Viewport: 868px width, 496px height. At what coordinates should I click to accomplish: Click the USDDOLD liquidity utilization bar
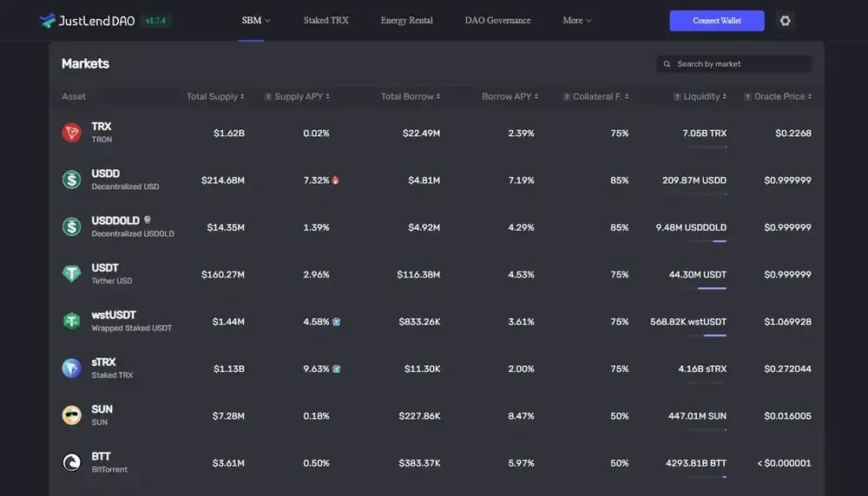pyautogui.click(x=707, y=241)
